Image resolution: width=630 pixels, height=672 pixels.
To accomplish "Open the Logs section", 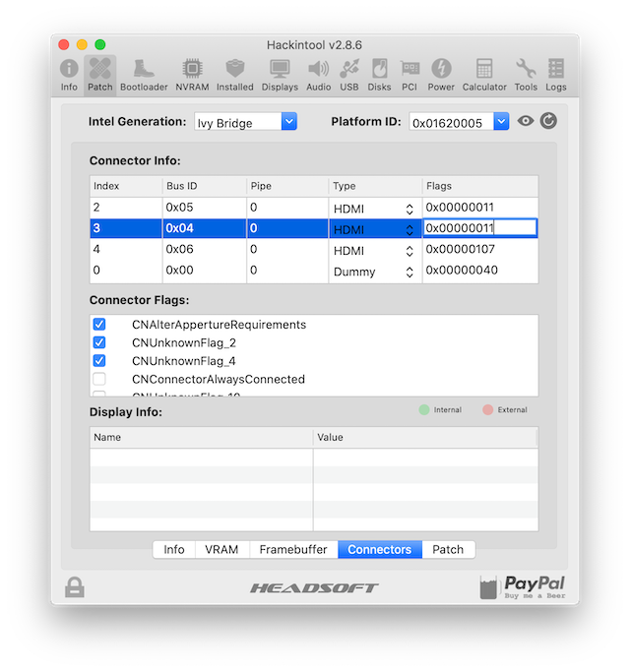I will [x=556, y=76].
